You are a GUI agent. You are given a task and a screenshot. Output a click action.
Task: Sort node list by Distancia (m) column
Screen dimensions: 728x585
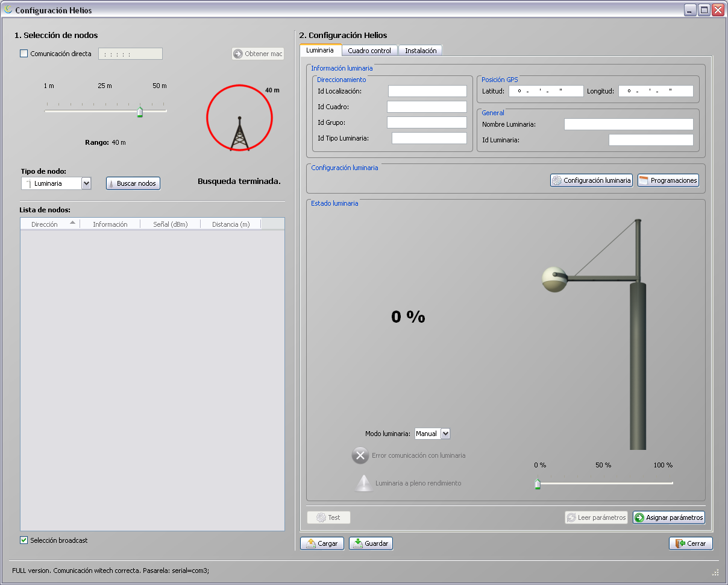(230, 224)
